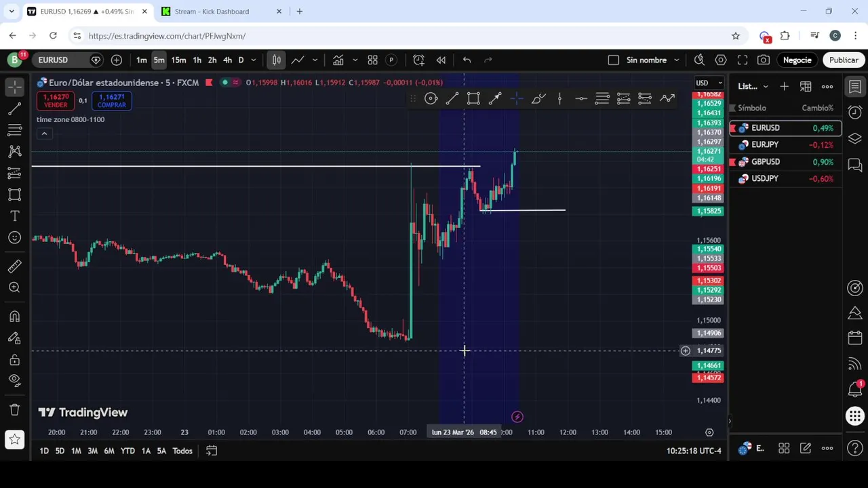Viewport: 868px width, 488px height.
Task: Toggle lock all drawings
Action: 14,359
